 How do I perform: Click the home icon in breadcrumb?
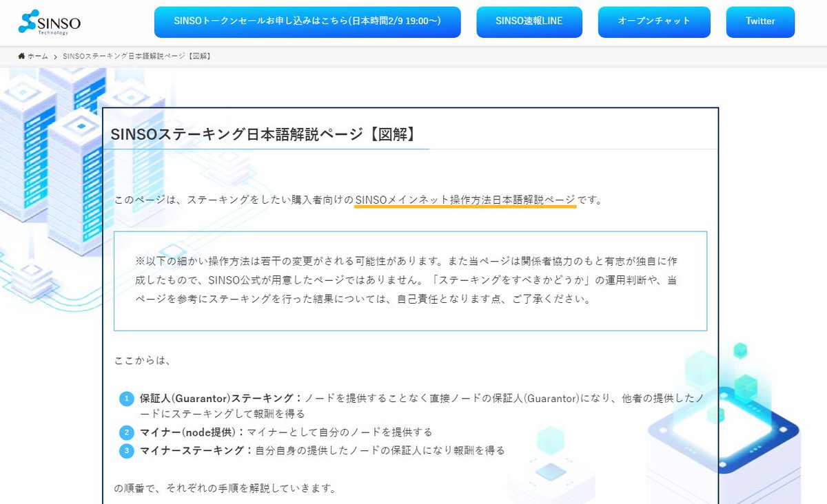(x=22, y=56)
